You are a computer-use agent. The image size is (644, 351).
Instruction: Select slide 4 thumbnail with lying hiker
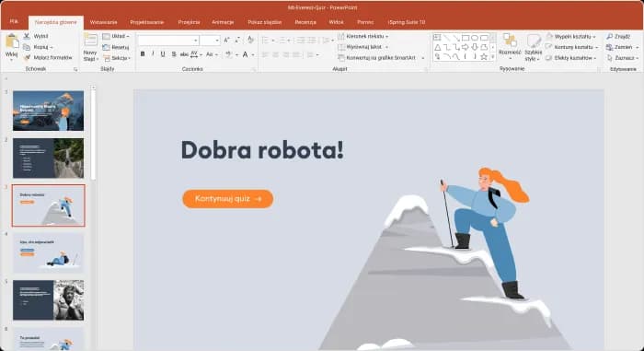[48, 253]
